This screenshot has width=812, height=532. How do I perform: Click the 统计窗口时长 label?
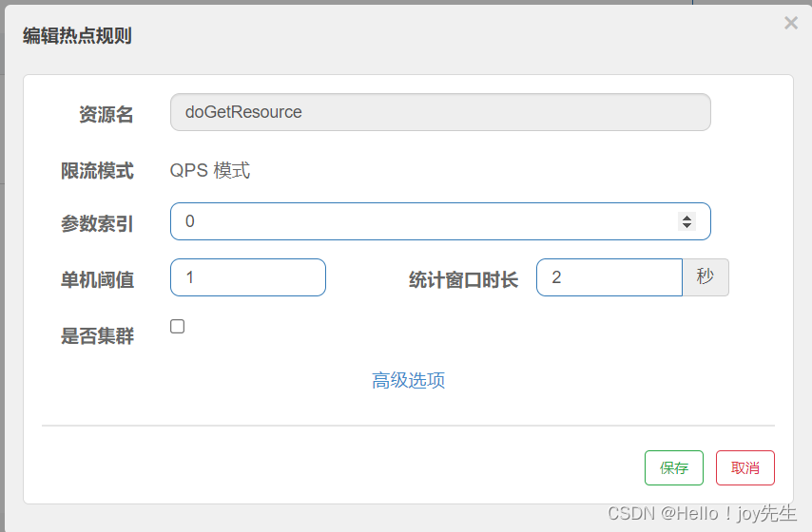coord(463,280)
